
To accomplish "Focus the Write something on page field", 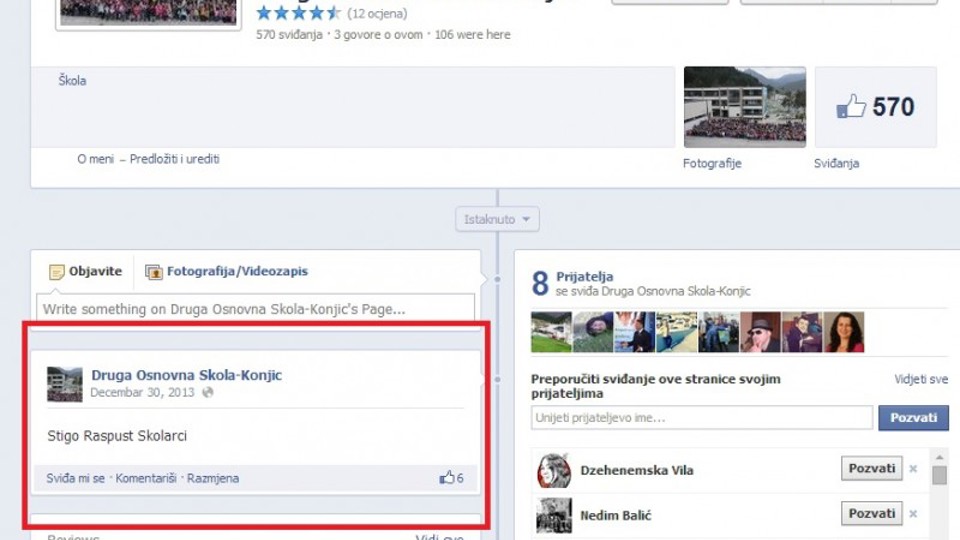I will pyautogui.click(x=255, y=309).
